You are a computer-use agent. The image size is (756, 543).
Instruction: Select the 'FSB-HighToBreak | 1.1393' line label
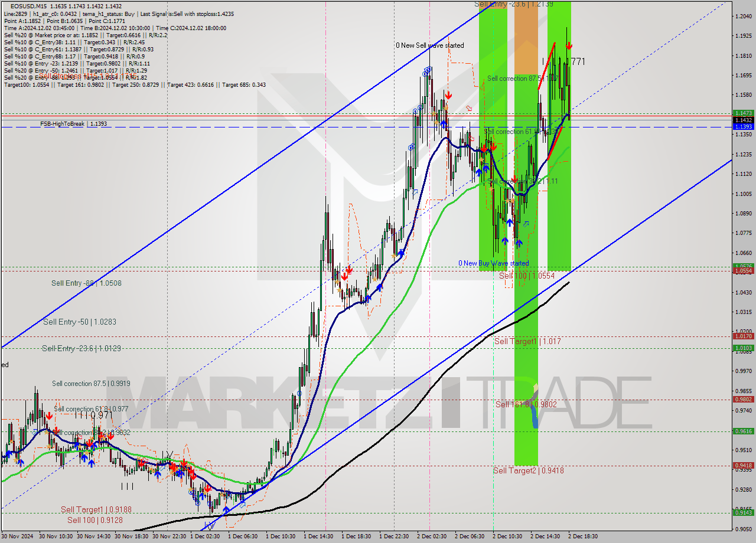[74, 124]
